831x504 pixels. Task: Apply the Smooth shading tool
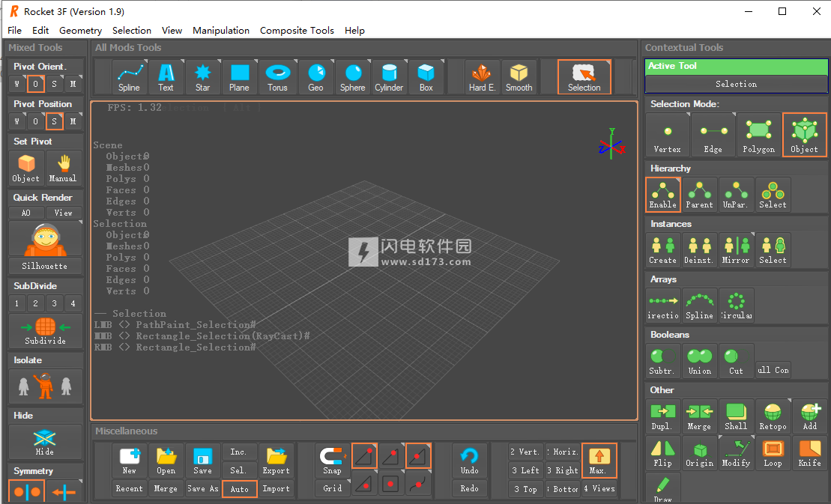coord(519,77)
